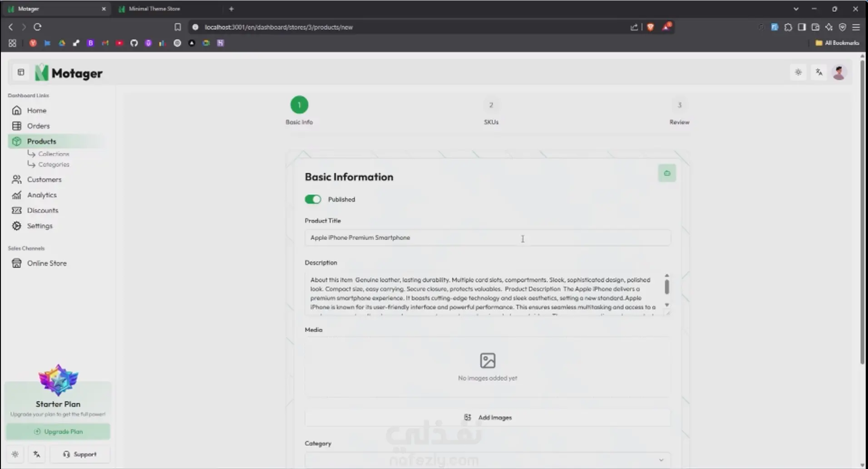Viewport: 868px width, 469px height.
Task: Open the GitHub bookmark
Action: pyautogui.click(x=134, y=43)
